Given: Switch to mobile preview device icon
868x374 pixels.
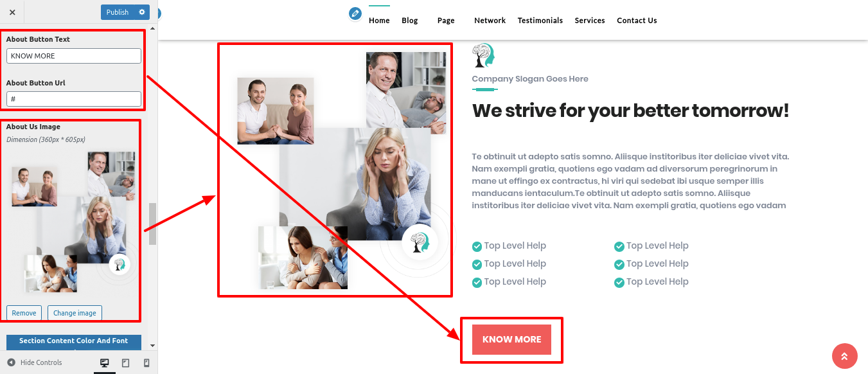Looking at the screenshot, I should coord(146,363).
